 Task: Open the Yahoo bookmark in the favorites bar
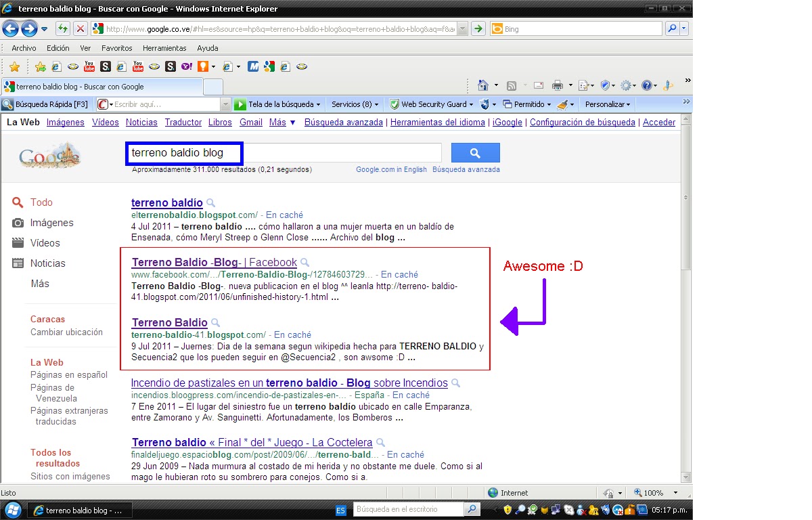point(186,66)
